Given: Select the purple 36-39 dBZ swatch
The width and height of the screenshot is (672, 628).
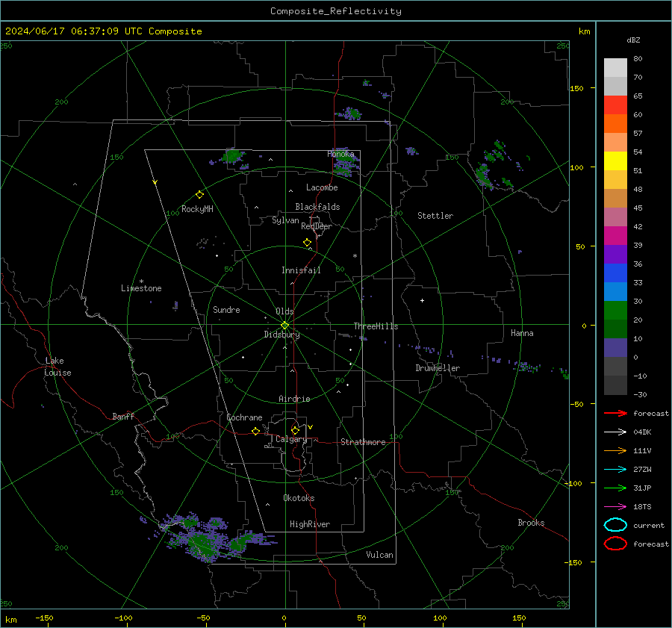Looking at the screenshot, I should (x=615, y=255).
